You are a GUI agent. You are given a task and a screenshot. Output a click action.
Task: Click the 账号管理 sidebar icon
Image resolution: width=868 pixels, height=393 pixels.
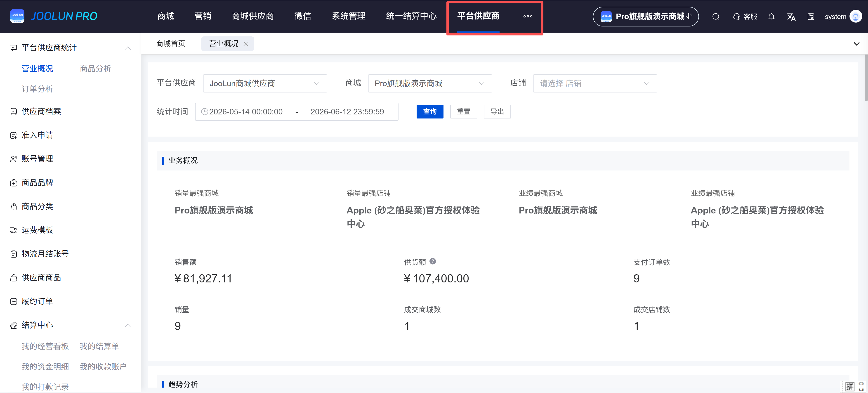click(x=14, y=159)
